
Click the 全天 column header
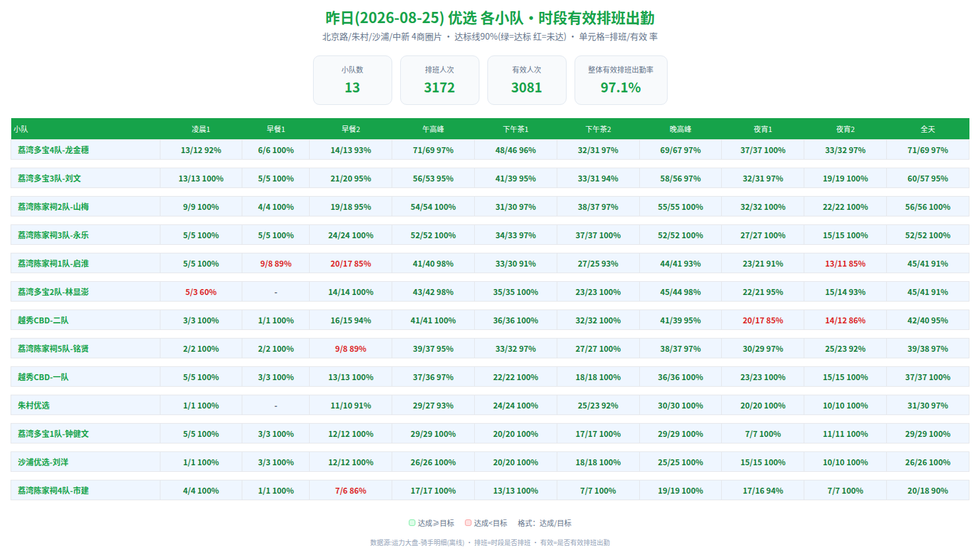point(928,129)
